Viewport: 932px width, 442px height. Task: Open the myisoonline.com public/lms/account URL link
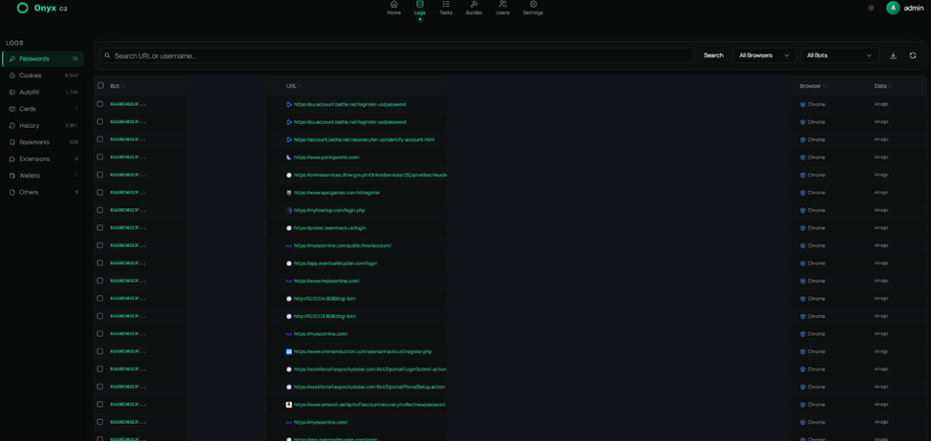[x=342, y=245]
